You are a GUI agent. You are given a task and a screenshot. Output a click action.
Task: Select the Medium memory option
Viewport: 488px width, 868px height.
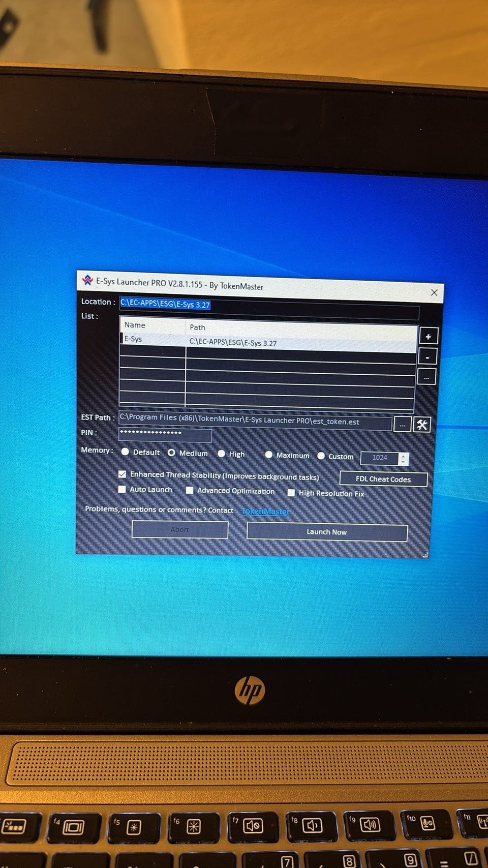(x=172, y=453)
